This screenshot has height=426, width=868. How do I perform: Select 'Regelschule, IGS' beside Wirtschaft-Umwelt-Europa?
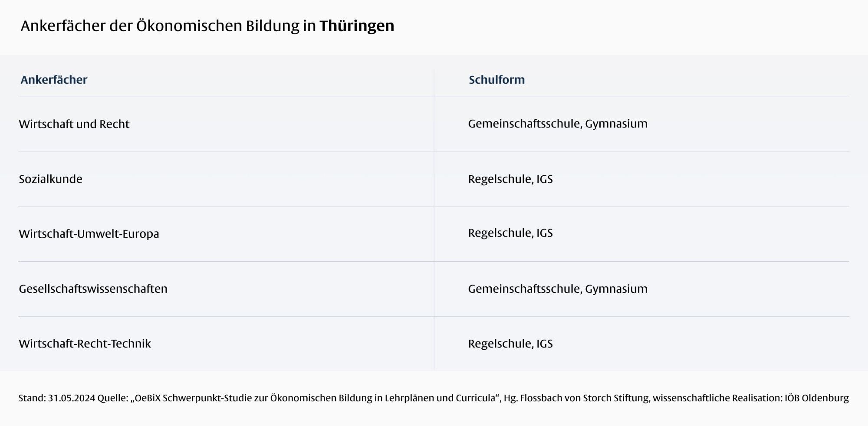[x=510, y=233]
